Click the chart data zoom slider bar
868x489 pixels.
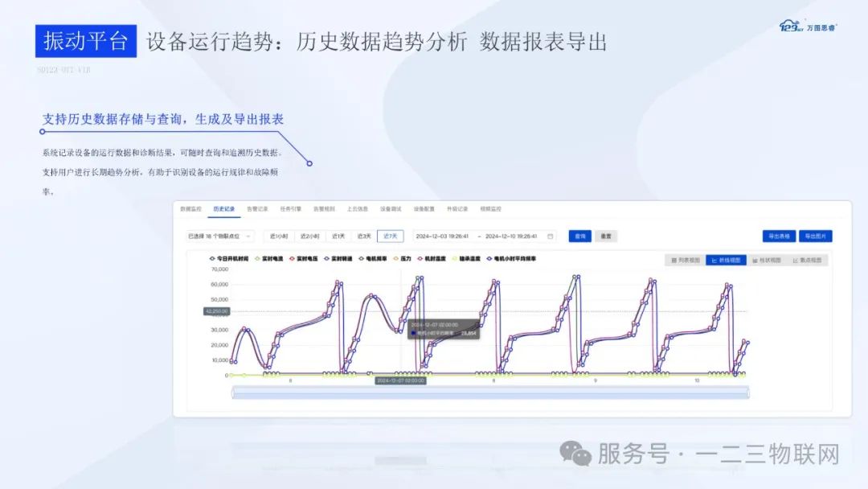pyautogui.click(x=490, y=393)
